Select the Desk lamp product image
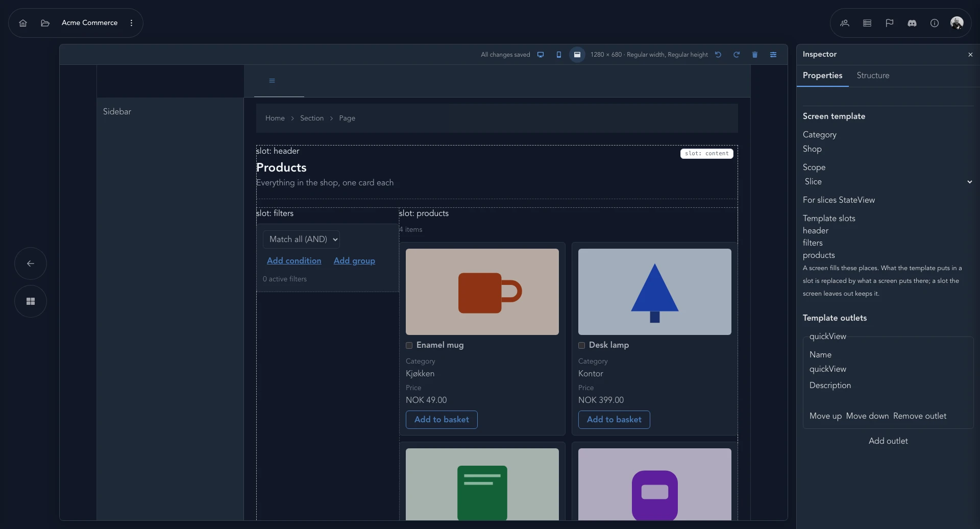 tap(655, 292)
